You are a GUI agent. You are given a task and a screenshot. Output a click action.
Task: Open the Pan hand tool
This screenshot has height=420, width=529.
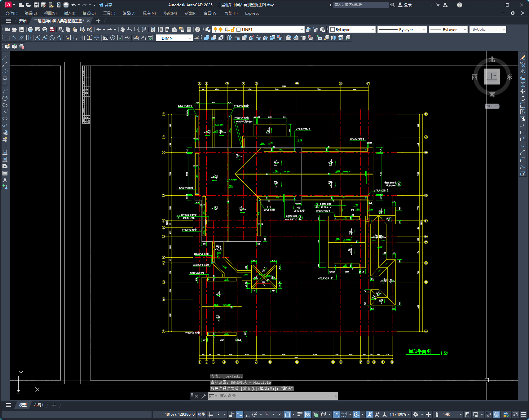123,29
